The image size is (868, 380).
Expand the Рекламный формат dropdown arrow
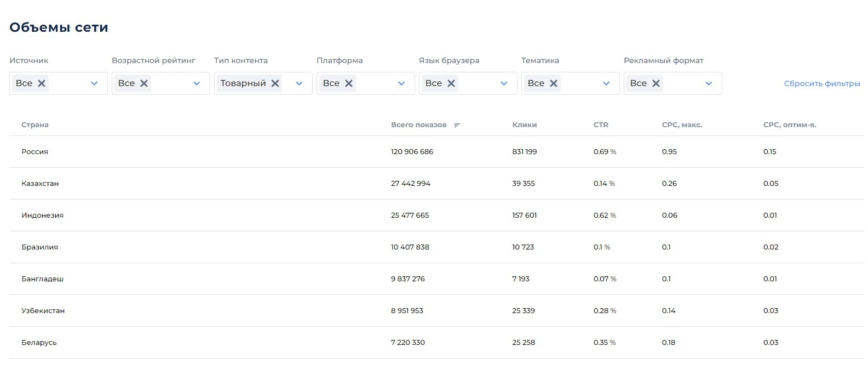709,83
